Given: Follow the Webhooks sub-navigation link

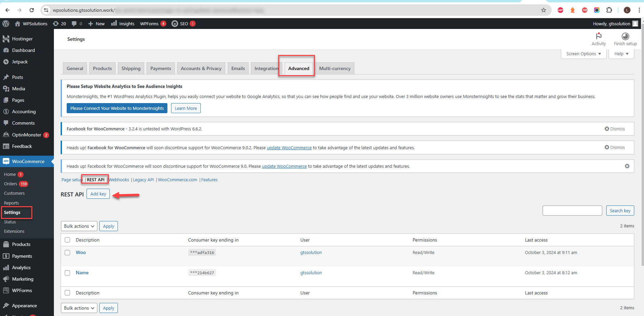Looking at the screenshot, I should point(119,180).
